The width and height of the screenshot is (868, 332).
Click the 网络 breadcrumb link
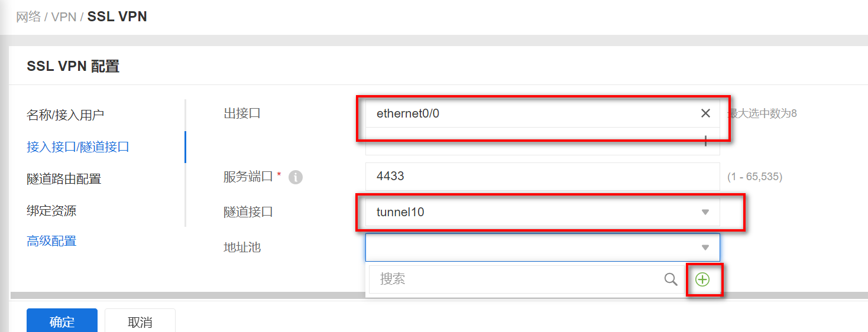pyautogui.click(x=28, y=17)
